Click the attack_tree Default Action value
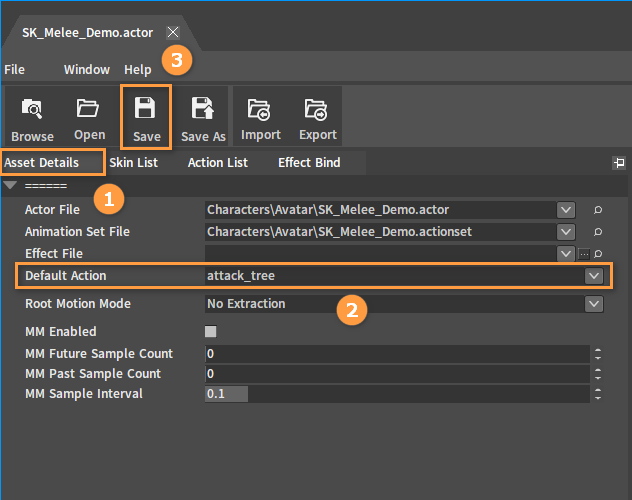632x500 pixels. click(241, 276)
